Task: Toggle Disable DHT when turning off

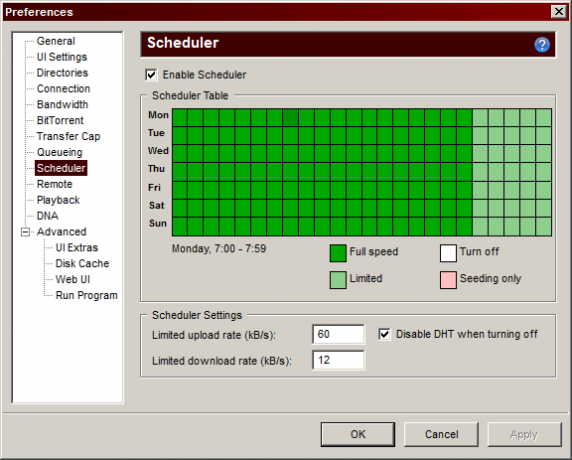Action: [x=384, y=334]
